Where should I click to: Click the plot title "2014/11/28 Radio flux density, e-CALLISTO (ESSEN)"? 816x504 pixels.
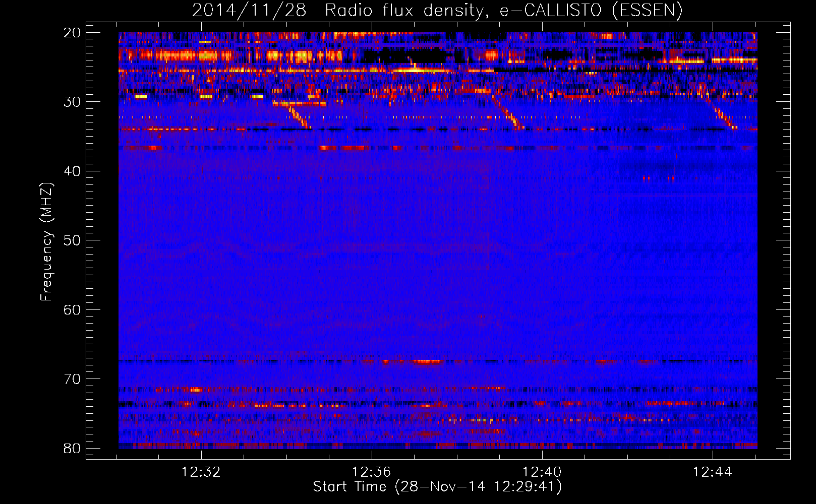tap(437, 11)
